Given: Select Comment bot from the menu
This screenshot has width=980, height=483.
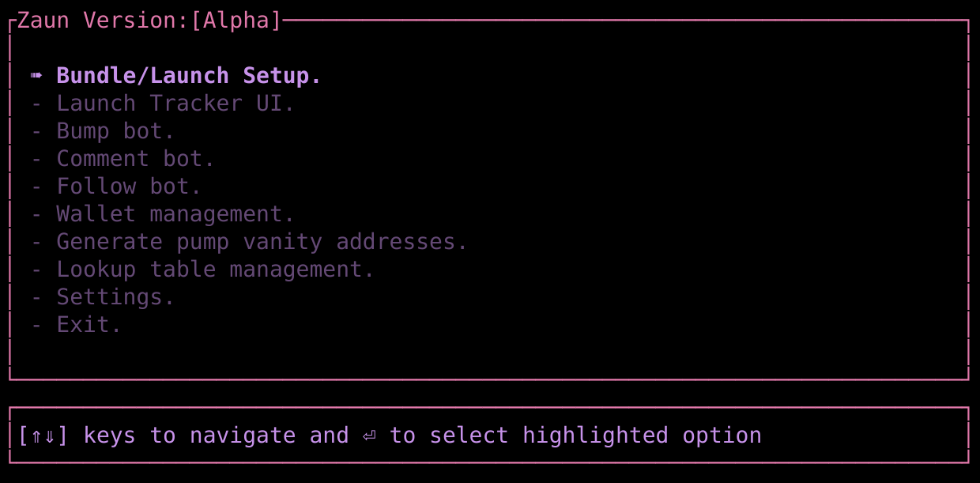Looking at the screenshot, I should click(135, 159).
